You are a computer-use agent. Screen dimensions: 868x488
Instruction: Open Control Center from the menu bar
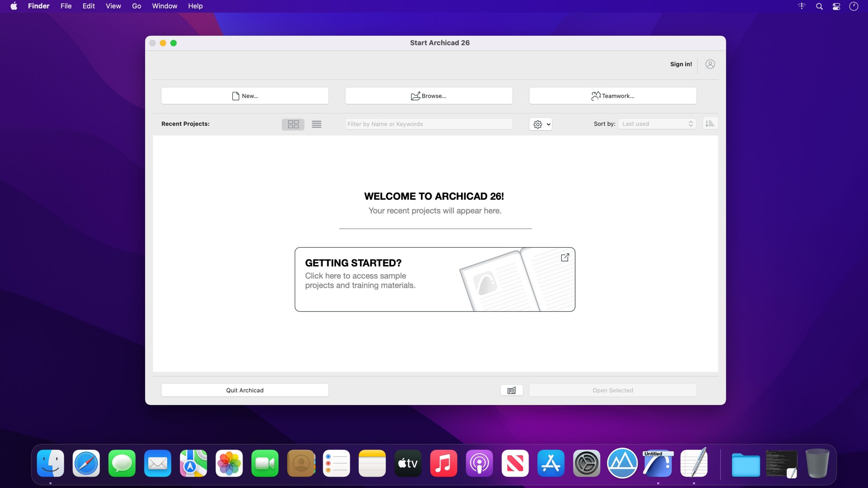coord(836,6)
